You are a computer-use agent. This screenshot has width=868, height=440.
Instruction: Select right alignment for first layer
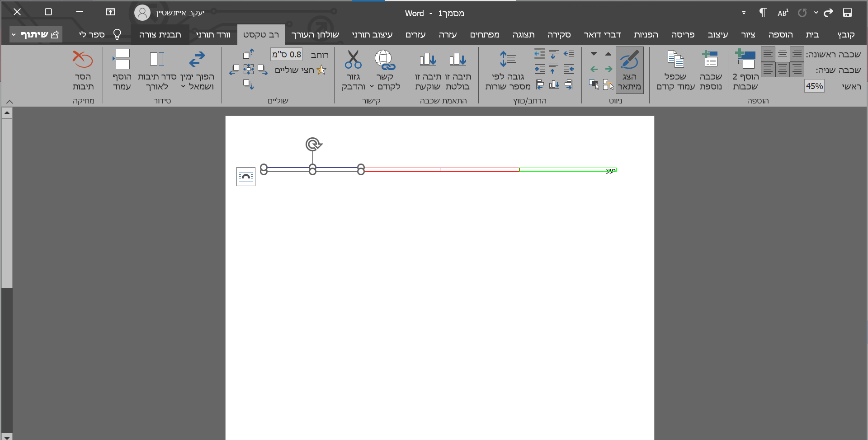point(797,54)
